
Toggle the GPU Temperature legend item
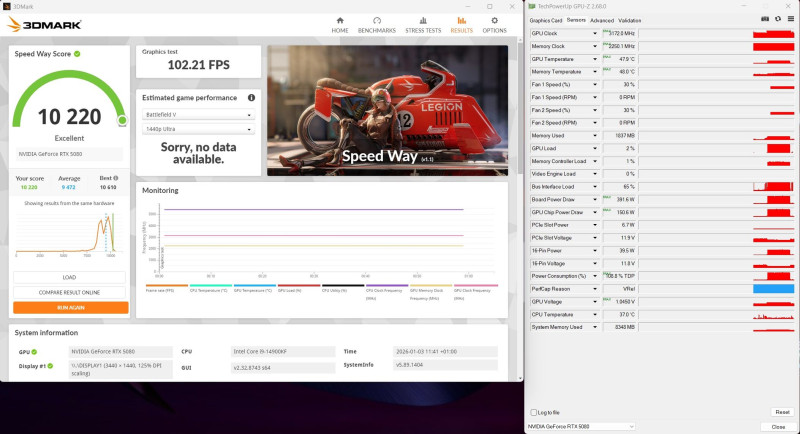pyautogui.click(x=255, y=288)
